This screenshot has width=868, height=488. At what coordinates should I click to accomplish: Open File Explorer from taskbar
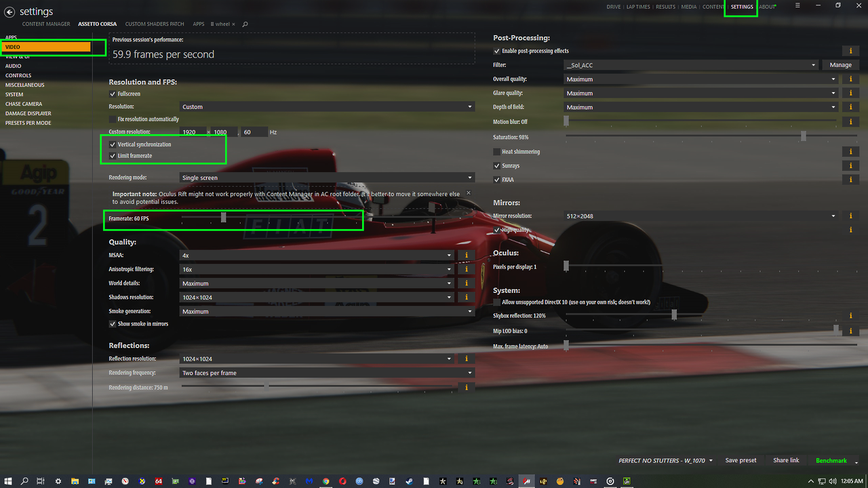[x=75, y=481]
